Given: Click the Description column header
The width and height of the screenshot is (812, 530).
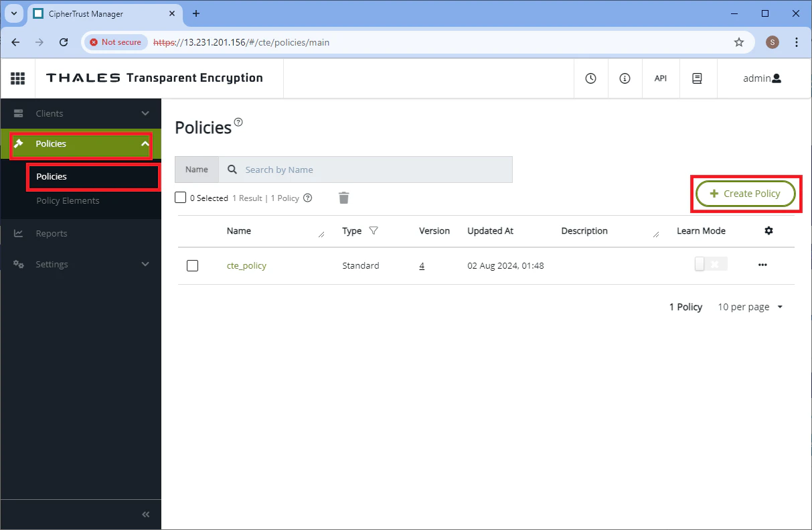Looking at the screenshot, I should [x=584, y=230].
